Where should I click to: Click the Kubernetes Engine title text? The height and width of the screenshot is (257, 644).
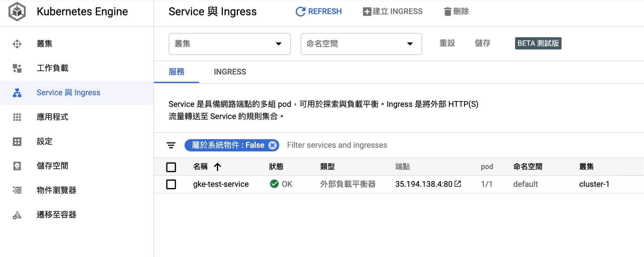click(82, 12)
